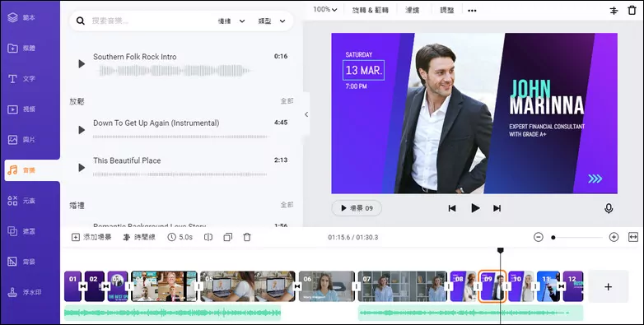
Task: Add transition between scenes 06 and 07
Action: click(357, 286)
